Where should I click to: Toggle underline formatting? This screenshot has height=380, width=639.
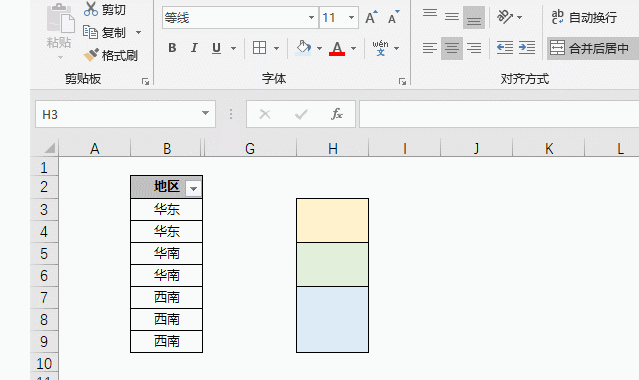(x=216, y=48)
